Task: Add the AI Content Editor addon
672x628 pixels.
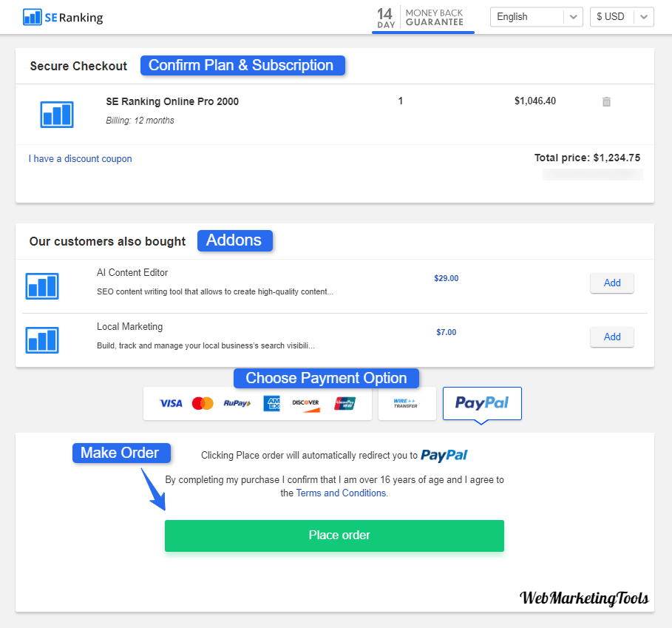Action: 611,283
